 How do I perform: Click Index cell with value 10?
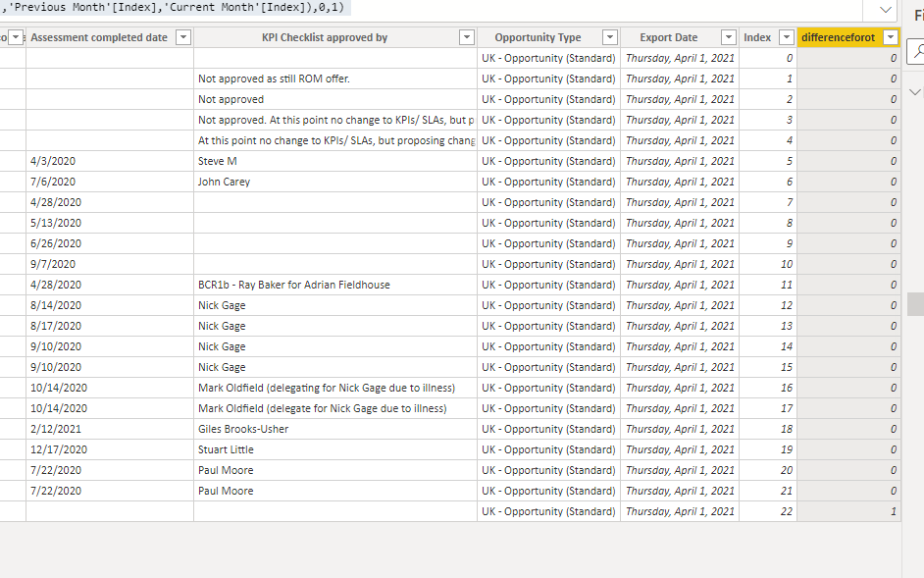768,264
